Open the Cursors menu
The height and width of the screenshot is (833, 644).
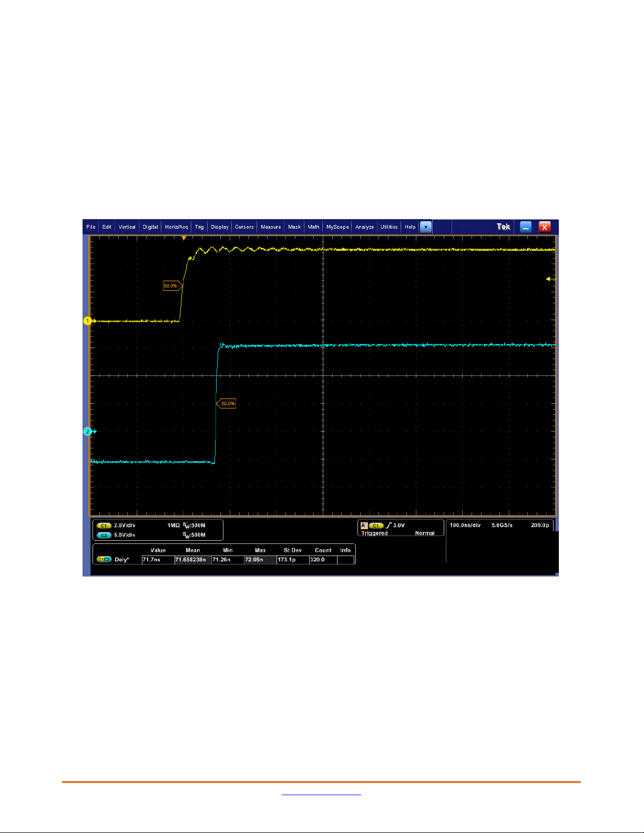[244, 227]
